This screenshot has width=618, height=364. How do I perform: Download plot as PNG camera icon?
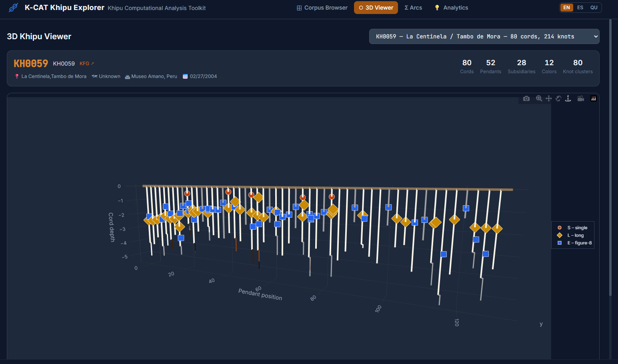click(x=526, y=99)
